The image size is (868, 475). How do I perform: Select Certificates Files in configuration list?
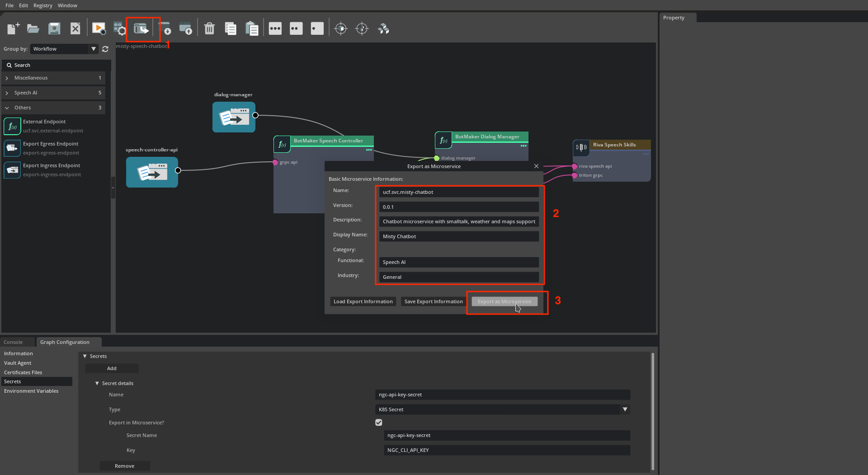23,372
